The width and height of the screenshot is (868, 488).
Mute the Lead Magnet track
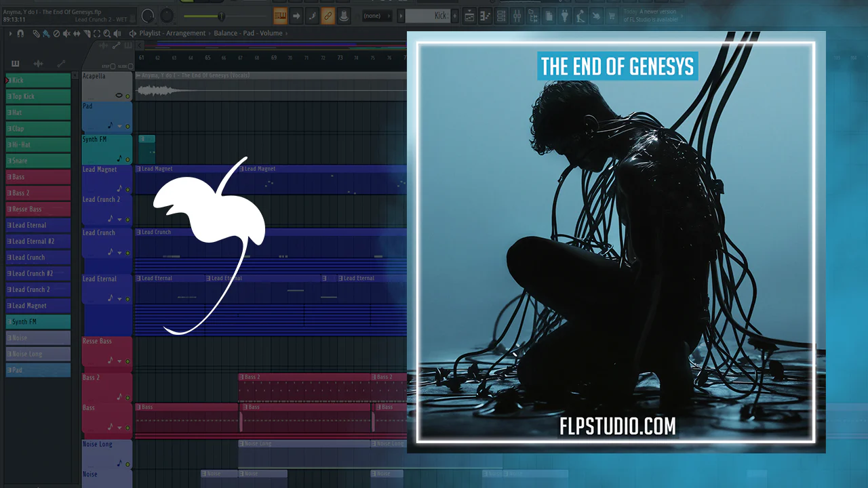click(127, 190)
